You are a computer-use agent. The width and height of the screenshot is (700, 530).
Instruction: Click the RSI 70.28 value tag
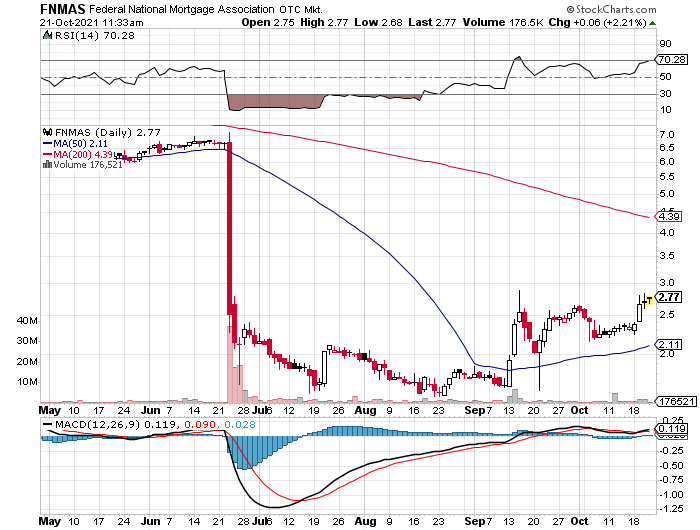point(671,59)
